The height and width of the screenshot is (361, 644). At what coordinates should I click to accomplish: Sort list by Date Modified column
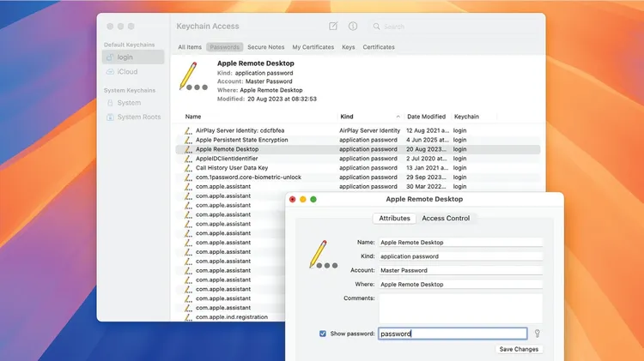pyautogui.click(x=426, y=117)
